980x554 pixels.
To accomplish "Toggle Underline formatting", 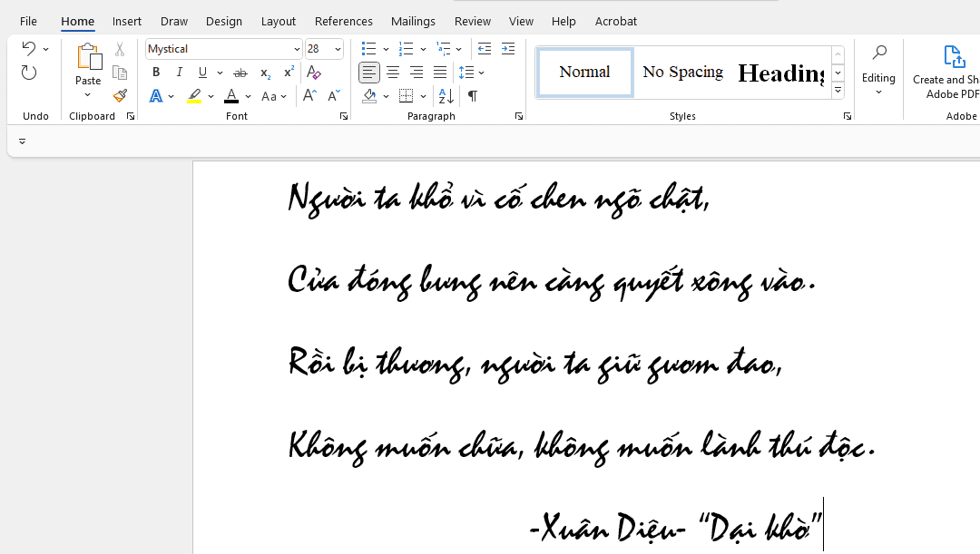I will tap(202, 73).
